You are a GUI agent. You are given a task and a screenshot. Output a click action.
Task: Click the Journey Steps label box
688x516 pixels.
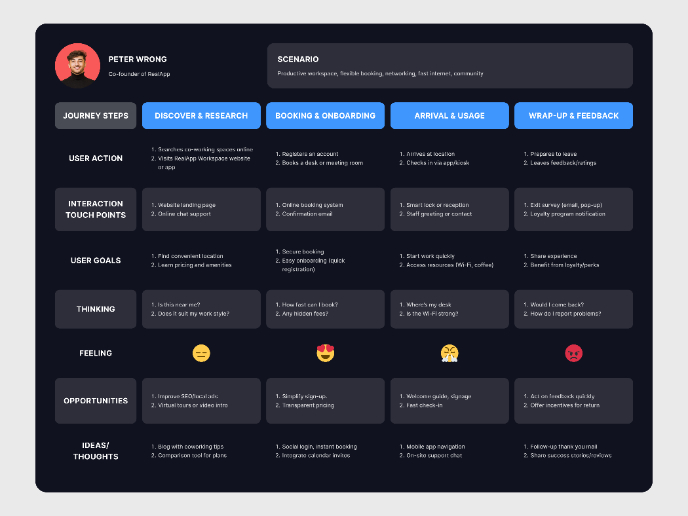point(95,116)
